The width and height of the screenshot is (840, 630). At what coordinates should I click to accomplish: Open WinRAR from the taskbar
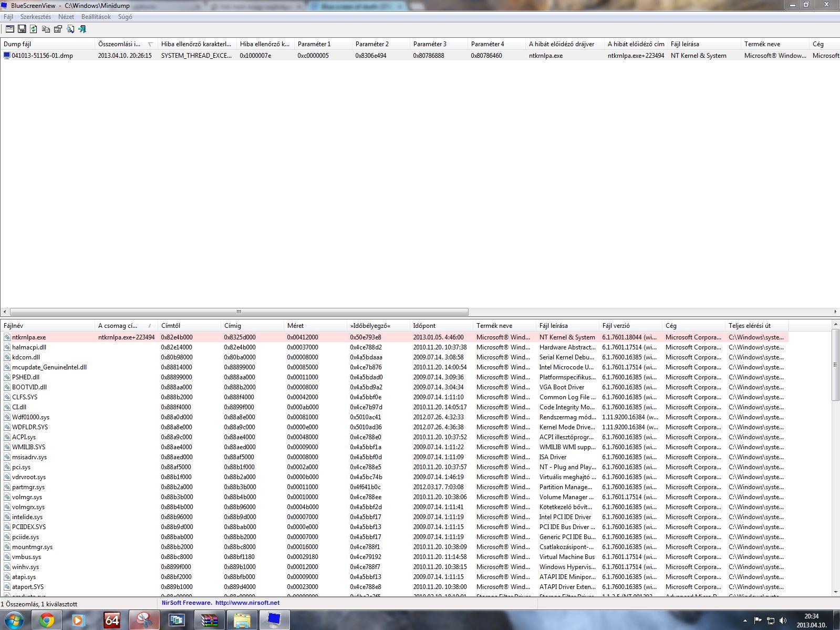pos(209,621)
